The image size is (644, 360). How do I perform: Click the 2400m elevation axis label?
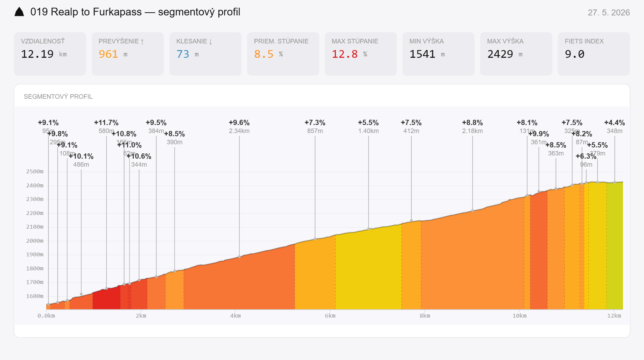[x=35, y=186]
